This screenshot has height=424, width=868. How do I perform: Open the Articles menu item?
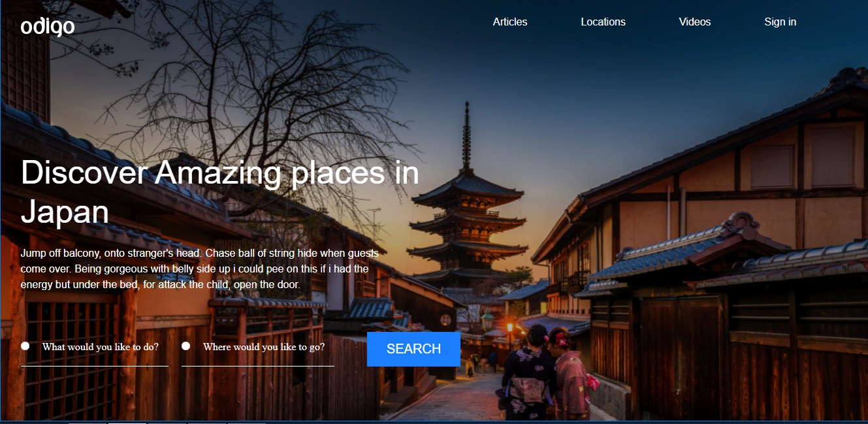point(510,22)
